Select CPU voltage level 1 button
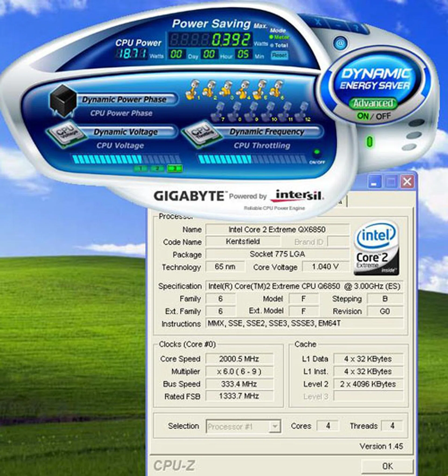The height and width of the screenshot is (476, 448). [x=141, y=169]
